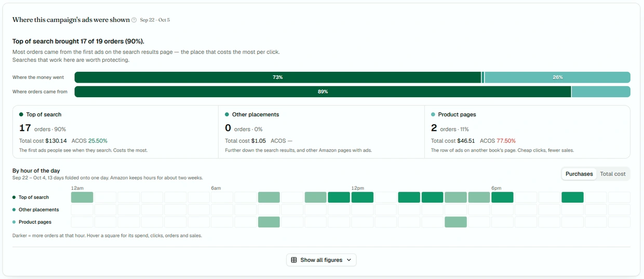
Task: Click the Top of search ACOS 25.50% value
Action: 98,141
